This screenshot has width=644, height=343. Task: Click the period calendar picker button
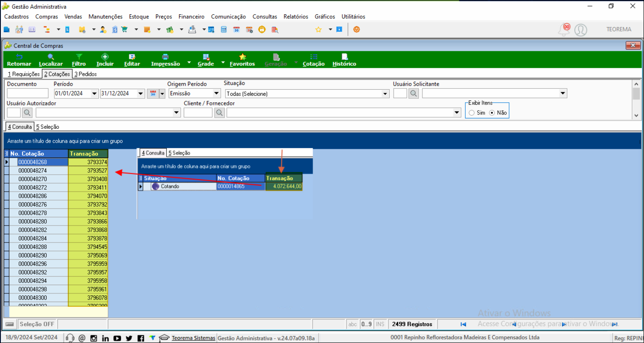coord(152,94)
